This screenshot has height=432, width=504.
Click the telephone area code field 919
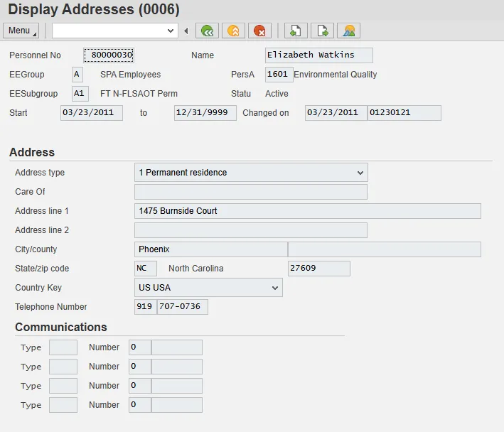(x=145, y=307)
